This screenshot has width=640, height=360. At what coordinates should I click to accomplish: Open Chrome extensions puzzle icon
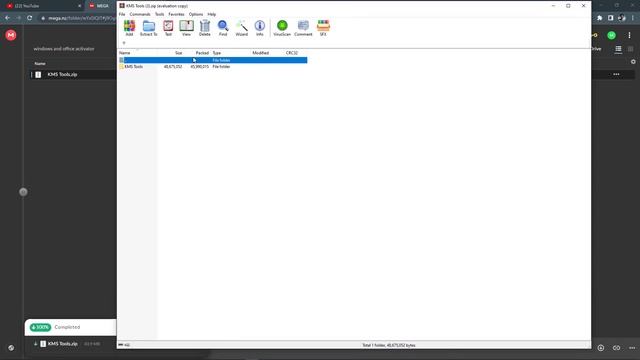(600, 18)
